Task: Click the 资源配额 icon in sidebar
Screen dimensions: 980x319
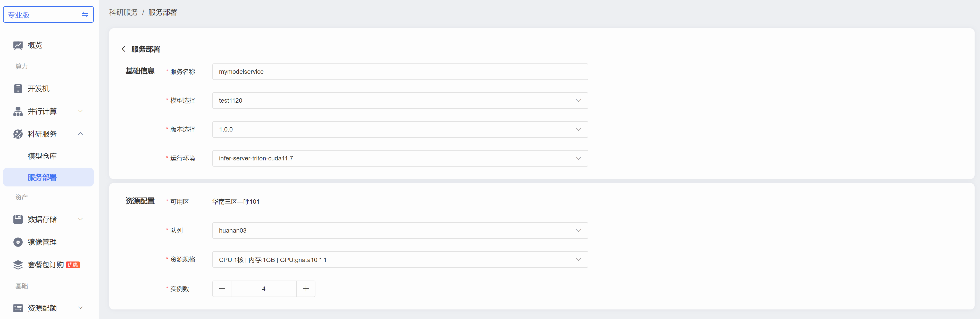Action: pyautogui.click(x=18, y=308)
